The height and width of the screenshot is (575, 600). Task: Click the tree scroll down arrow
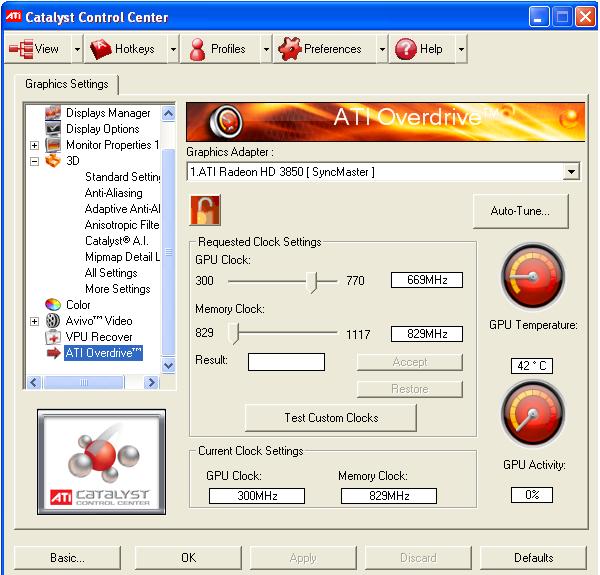tap(168, 365)
